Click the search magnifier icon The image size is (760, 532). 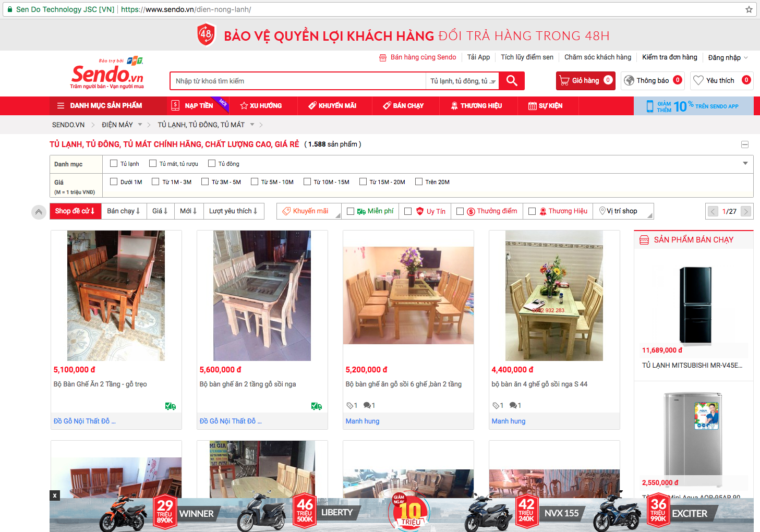(511, 81)
